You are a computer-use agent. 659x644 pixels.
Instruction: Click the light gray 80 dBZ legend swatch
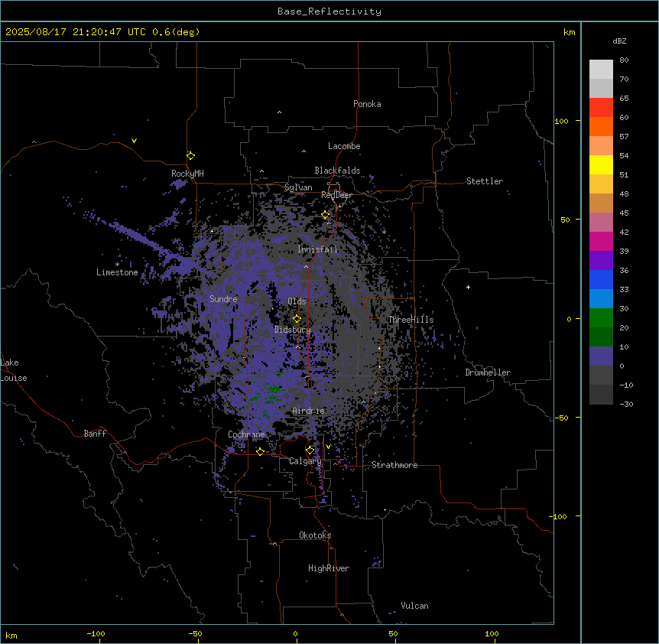pyautogui.click(x=601, y=69)
